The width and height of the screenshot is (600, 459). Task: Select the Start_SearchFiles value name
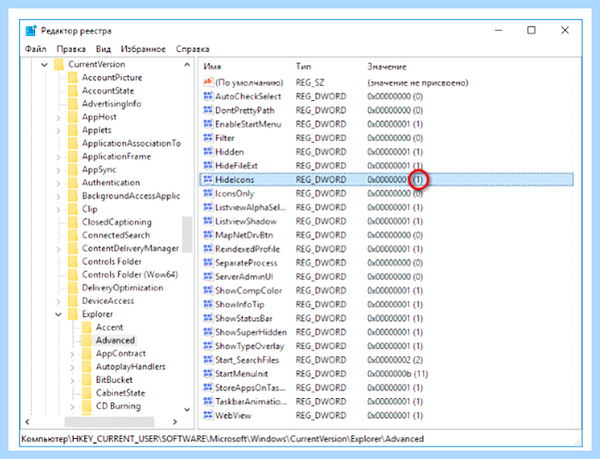[247, 360]
